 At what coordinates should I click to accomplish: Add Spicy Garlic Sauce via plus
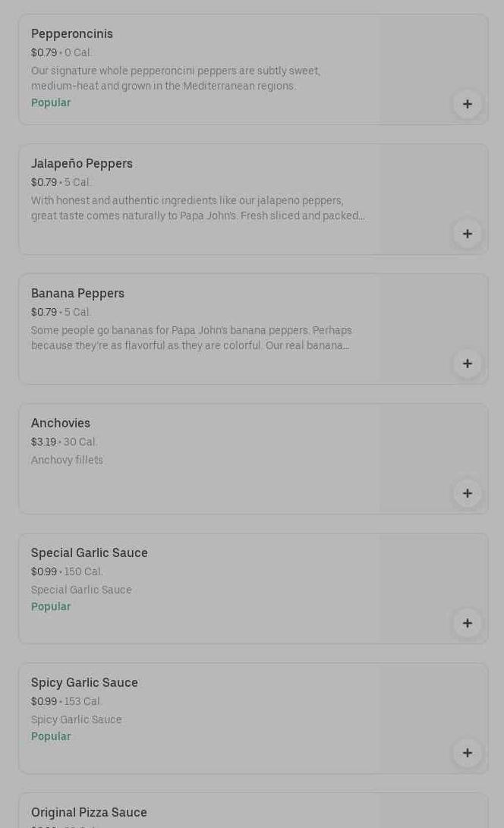pos(467,753)
